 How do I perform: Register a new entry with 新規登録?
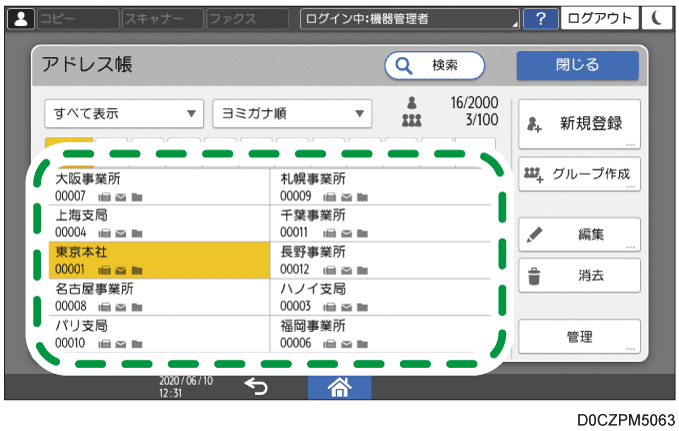579,124
